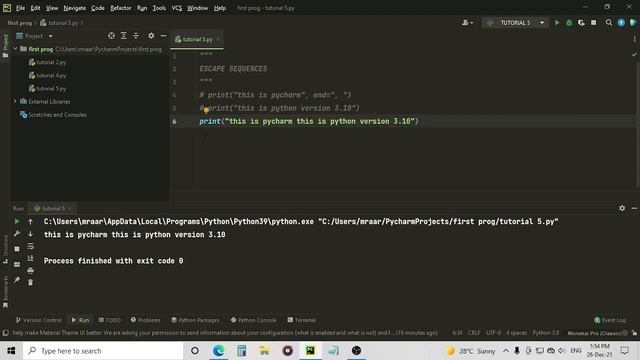The image size is (640, 360).
Task: Close the tutorial 5.py editor tab
Action: 218,39
